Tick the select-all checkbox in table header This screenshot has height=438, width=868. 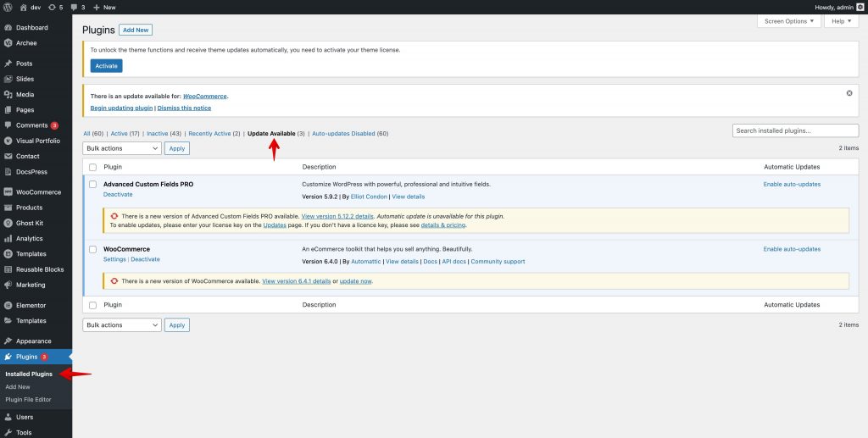click(93, 167)
